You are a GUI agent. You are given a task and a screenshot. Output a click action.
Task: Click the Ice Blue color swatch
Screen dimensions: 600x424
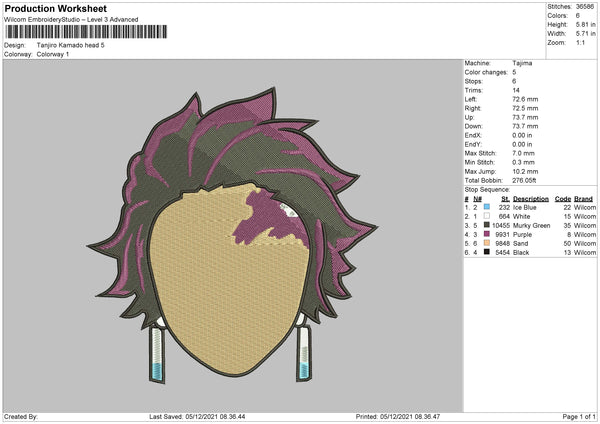486,207
